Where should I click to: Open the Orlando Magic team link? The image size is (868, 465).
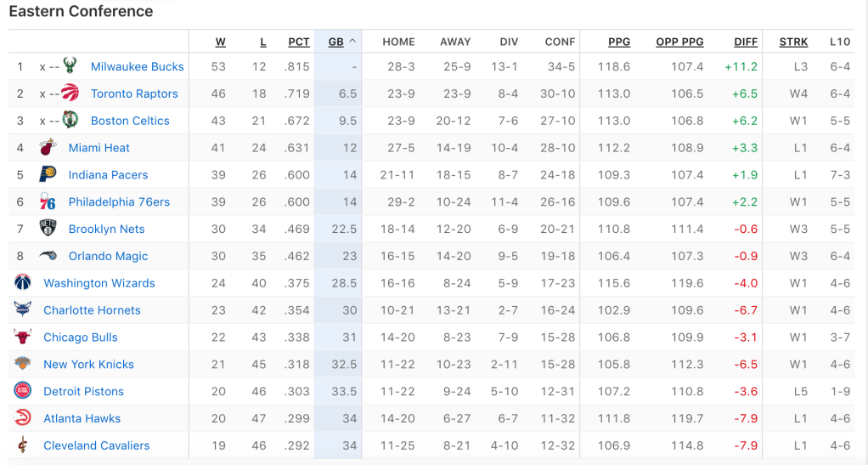tap(108, 256)
